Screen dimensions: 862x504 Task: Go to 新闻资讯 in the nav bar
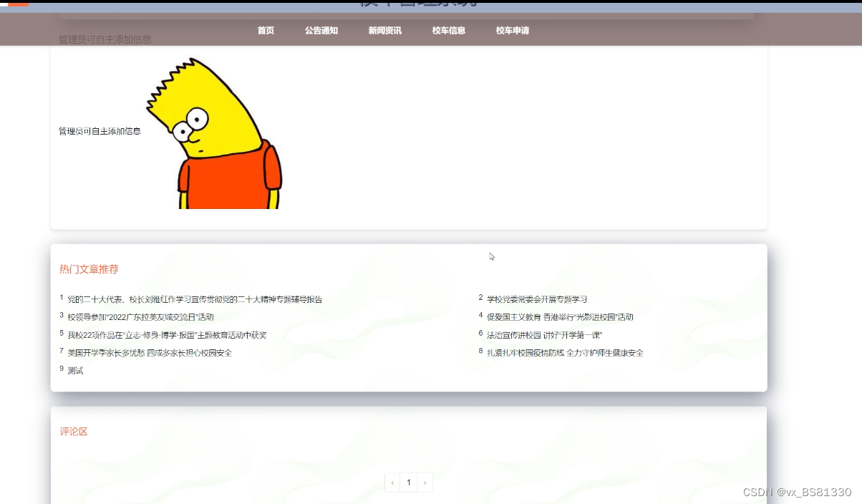(384, 31)
